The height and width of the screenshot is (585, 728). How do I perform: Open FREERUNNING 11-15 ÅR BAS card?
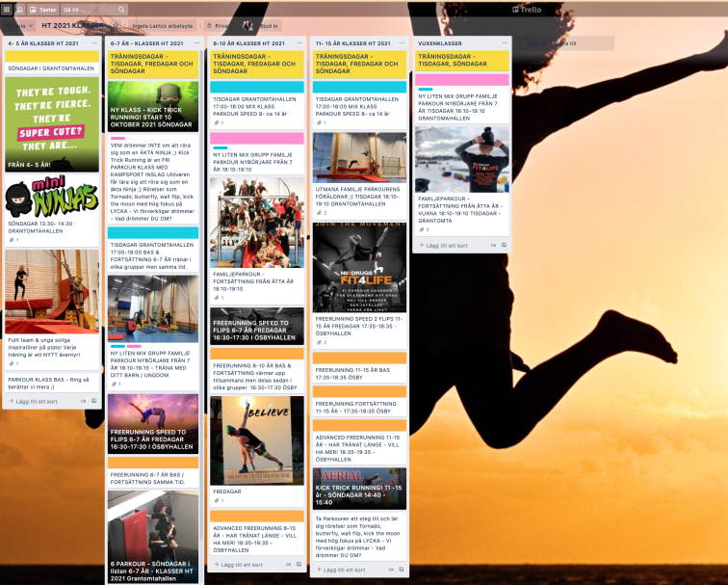pyautogui.click(x=359, y=367)
